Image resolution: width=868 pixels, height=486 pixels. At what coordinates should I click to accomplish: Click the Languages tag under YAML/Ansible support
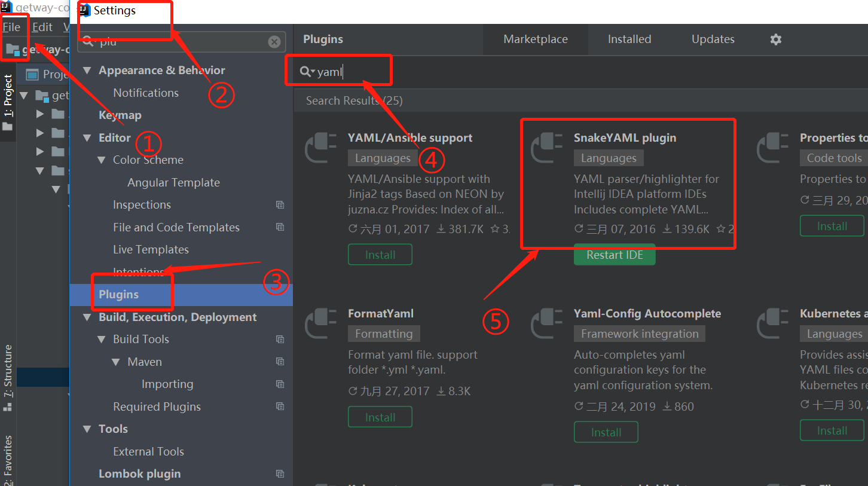[383, 158]
